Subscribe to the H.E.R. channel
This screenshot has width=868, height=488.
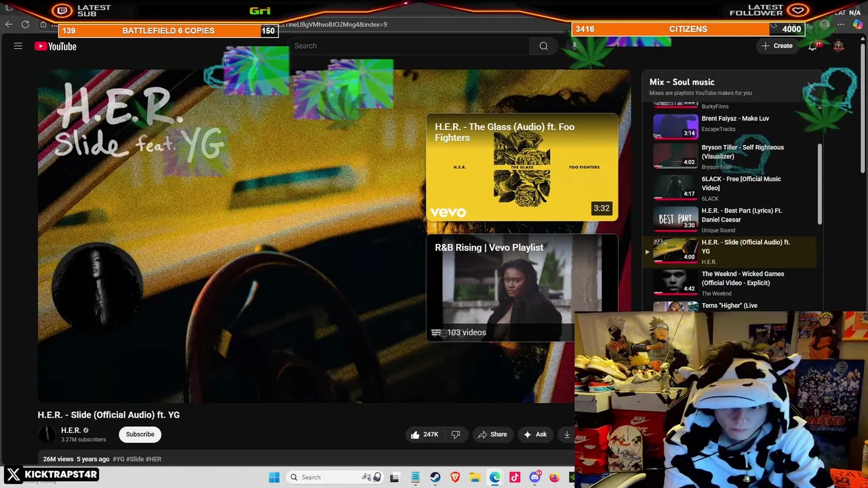point(140,434)
